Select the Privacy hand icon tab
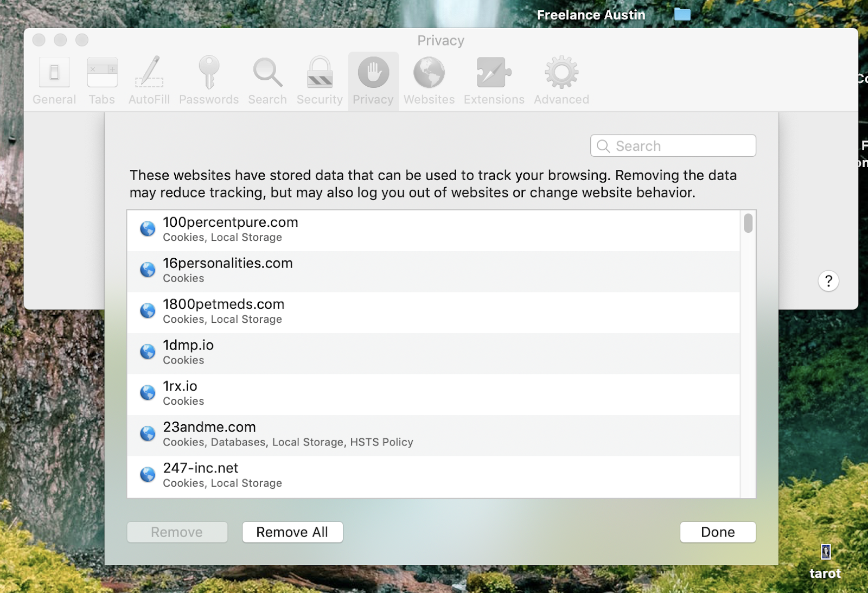This screenshot has width=868, height=593. (x=373, y=81)
